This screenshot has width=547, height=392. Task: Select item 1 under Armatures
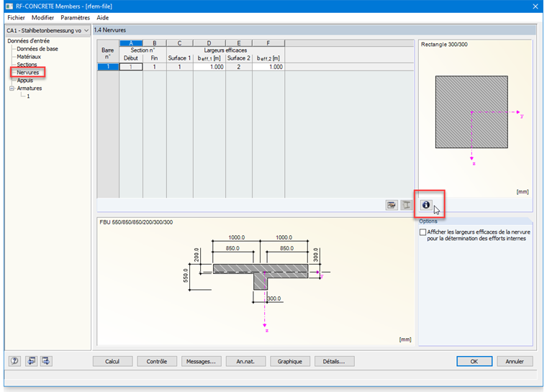(x=28, y=96)
